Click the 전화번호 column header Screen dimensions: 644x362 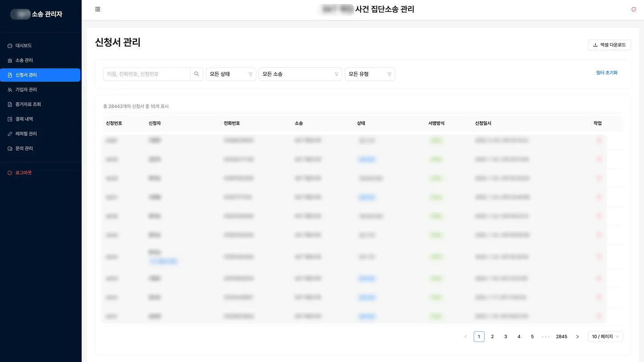[231, 123]
